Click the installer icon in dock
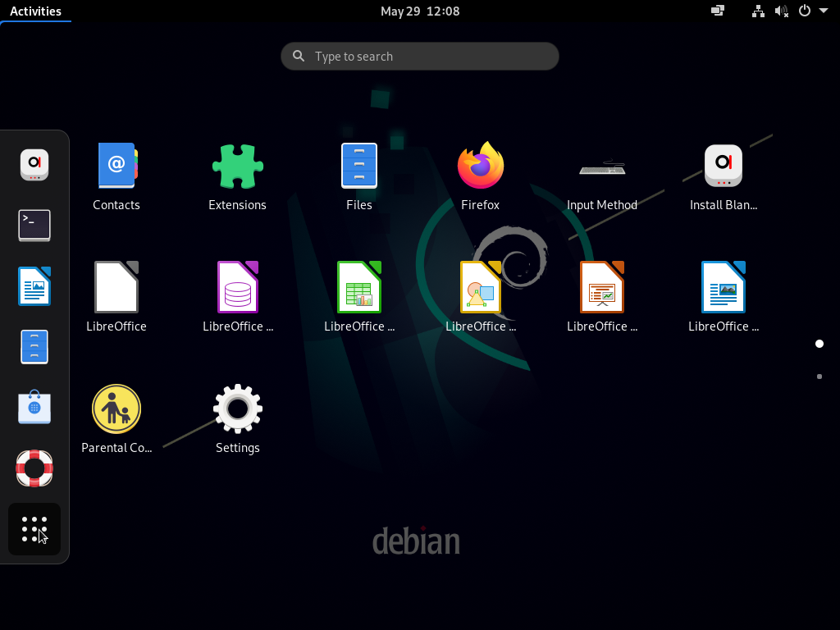840x630 pixels. (34, 164)
